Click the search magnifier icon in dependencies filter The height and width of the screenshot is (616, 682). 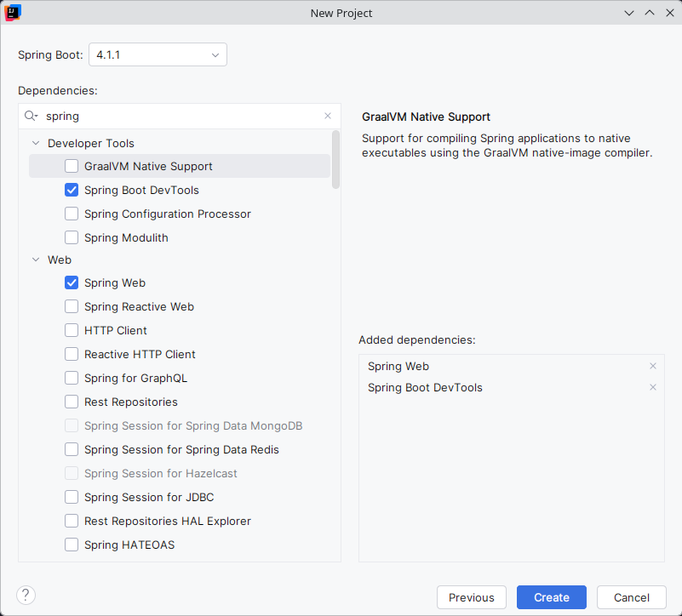click(31, 116)
